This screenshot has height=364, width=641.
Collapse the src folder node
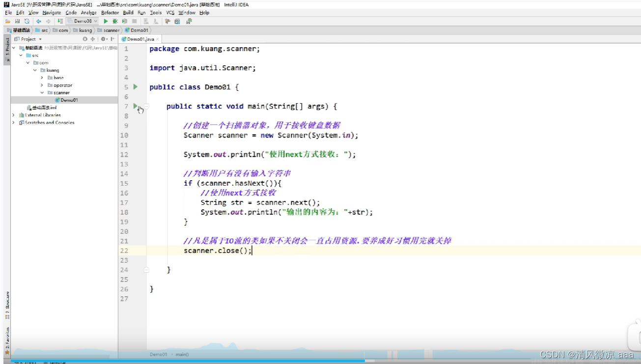point(21,56)
